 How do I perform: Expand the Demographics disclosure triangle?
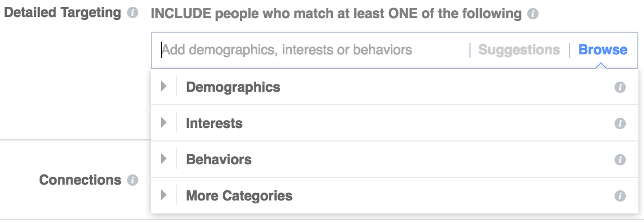(x=164, y=87)
